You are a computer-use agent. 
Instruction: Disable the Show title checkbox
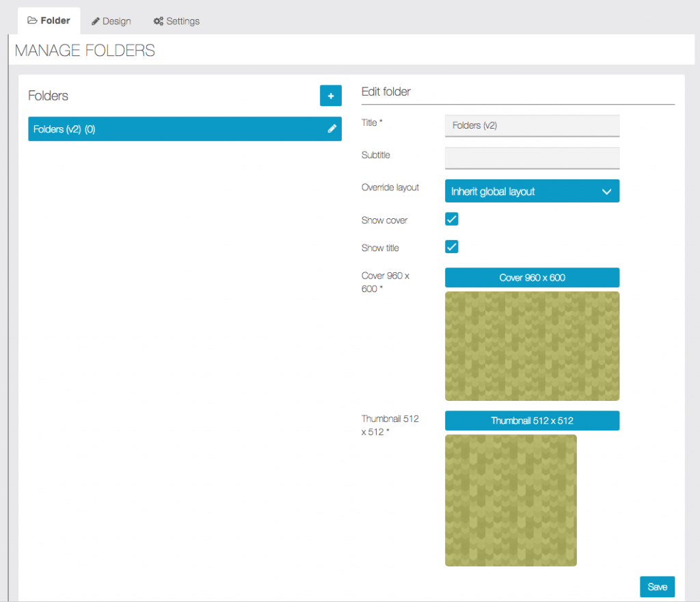451,246
